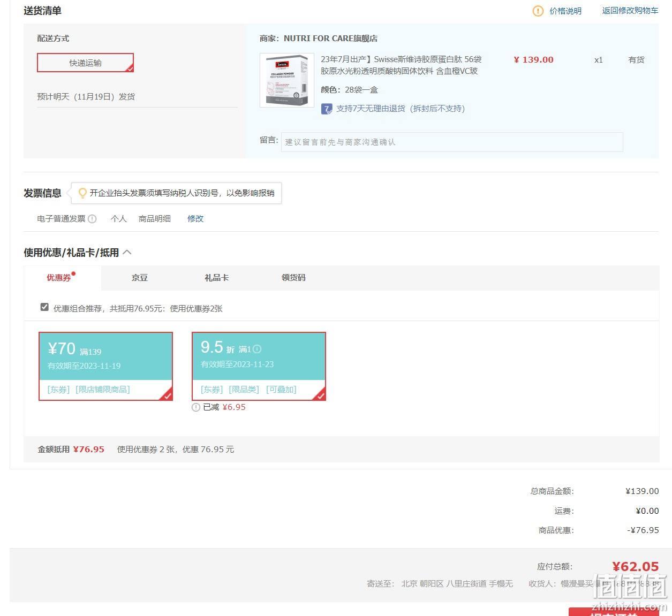
Task: Click the 总商品金额 ¥139.00 value
Action: [x=642, y=491]
